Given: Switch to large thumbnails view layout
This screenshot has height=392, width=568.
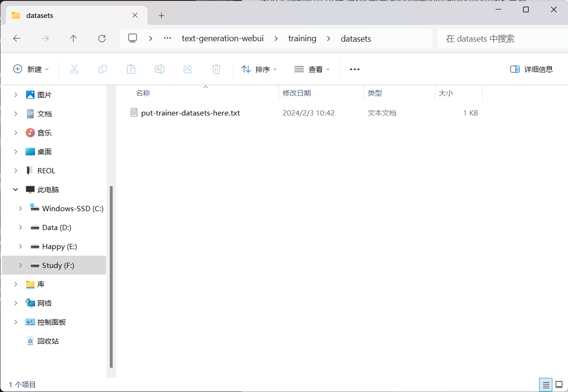Looking at the screenshot, I should pyautogui.click(x=559, y=384).
